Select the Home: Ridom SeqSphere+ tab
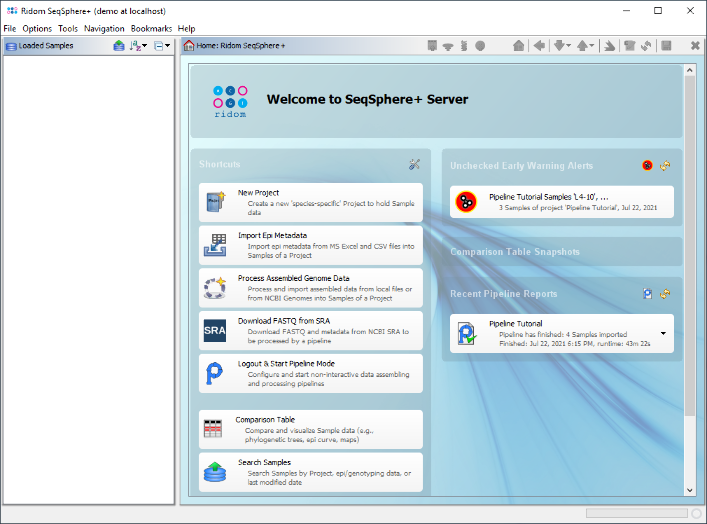Image resolution: width=707 pixels, height=524 pixels. coord(235,46)
